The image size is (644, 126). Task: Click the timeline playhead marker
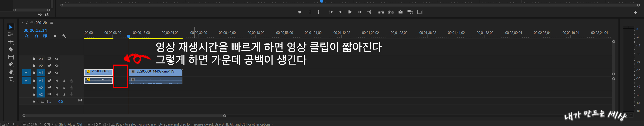(128, 36)
